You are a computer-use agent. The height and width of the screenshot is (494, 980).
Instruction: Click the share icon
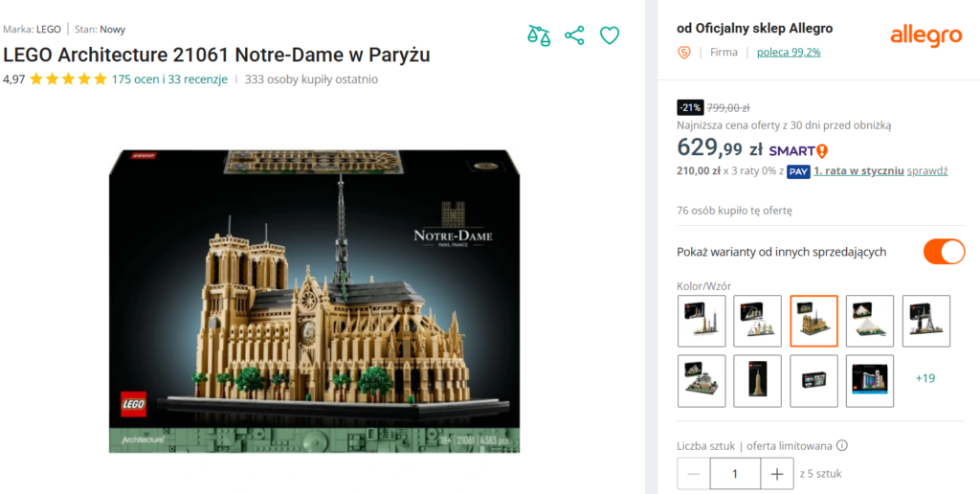tap(574, 35)
